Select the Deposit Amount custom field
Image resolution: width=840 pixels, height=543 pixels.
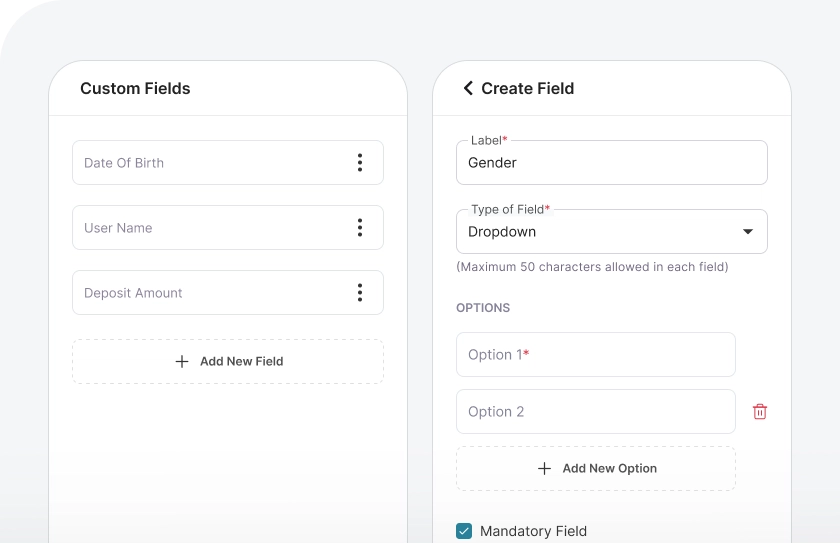(200, 293)
